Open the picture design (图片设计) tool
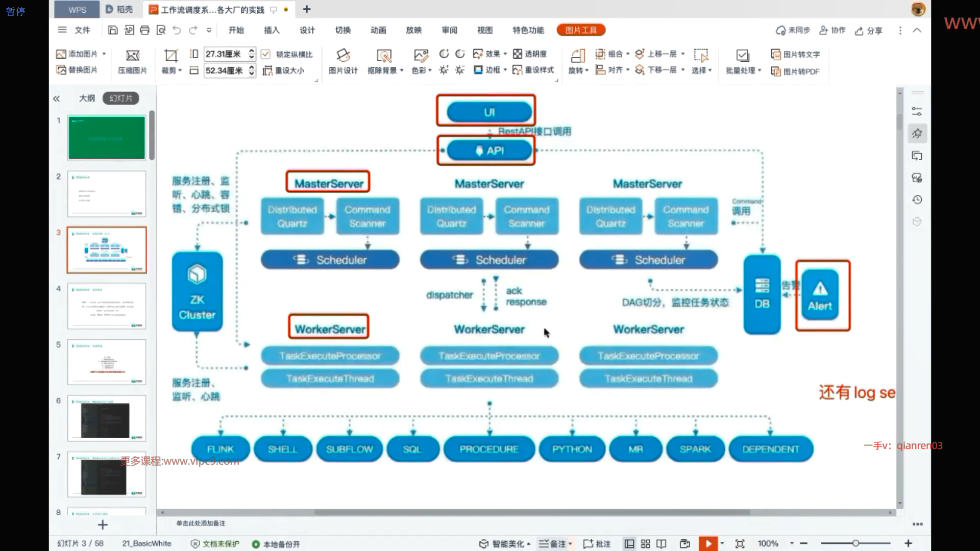The image size is (980, 551). (x=343, y=56)
